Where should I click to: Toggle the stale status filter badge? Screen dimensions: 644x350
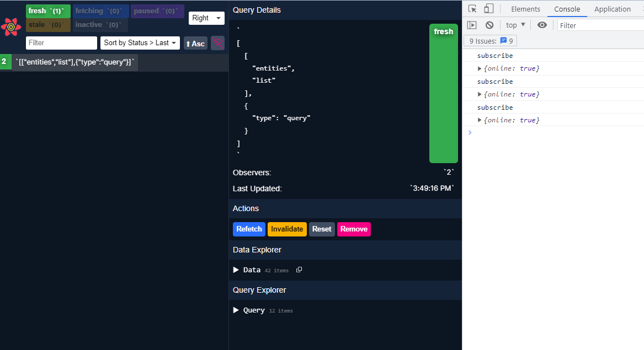click(48, 25)
